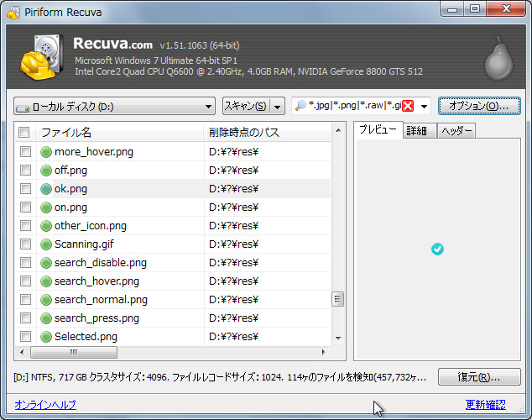Viewport: 532px width, 420px height.
Task: Open the ローカル ディスク (D:) drive dropdown
Action: (114, 107)
